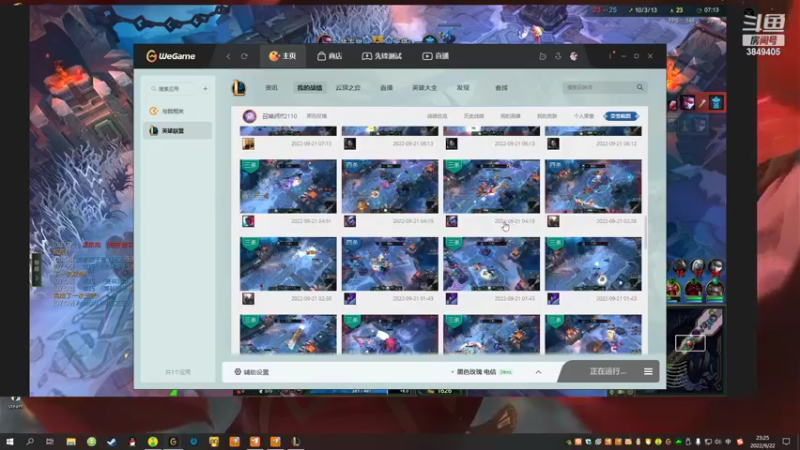Screen dimensions: 800x450
Task: Open the 商店 store tab
Action: tap(330, 56)
